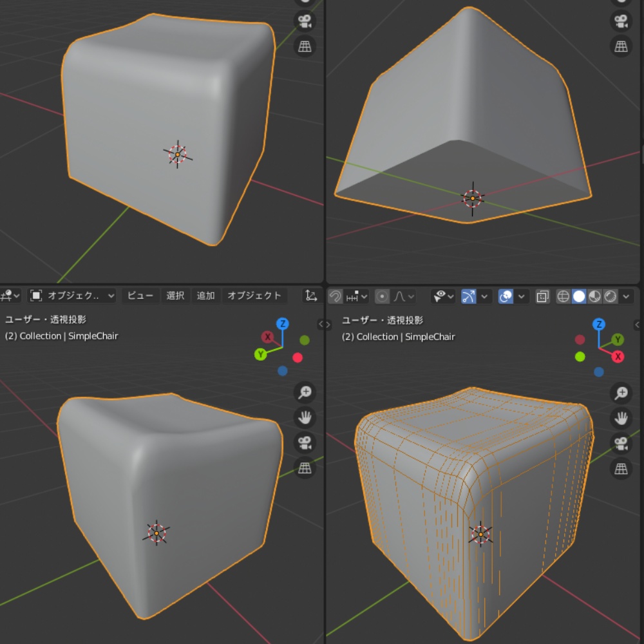Click dark blue dot on bottom-right gizmo
This screenshot has width=644, height=644.
(x=599, y=372)
